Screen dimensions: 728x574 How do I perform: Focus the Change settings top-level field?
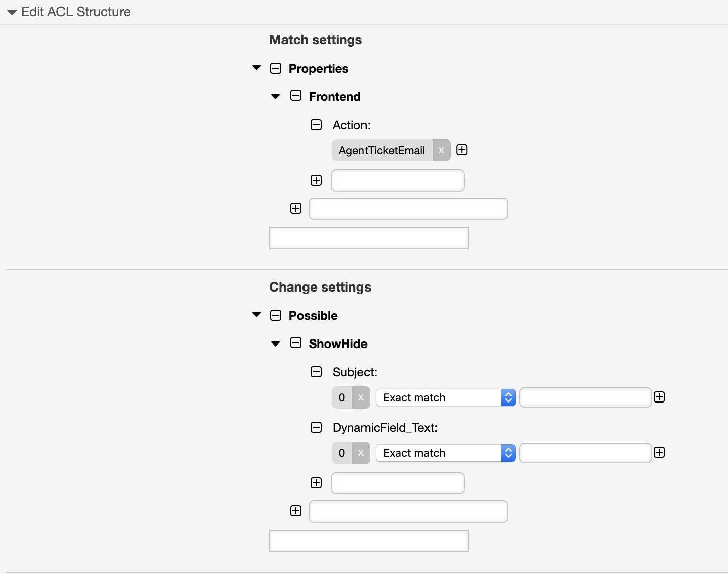(369, 541)
